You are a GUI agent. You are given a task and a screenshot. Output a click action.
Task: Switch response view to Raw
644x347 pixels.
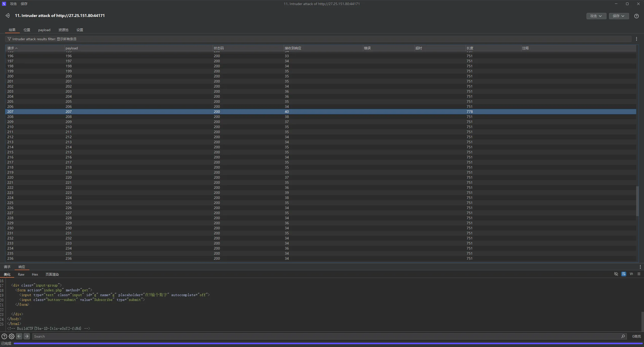(x=21, y=274)
